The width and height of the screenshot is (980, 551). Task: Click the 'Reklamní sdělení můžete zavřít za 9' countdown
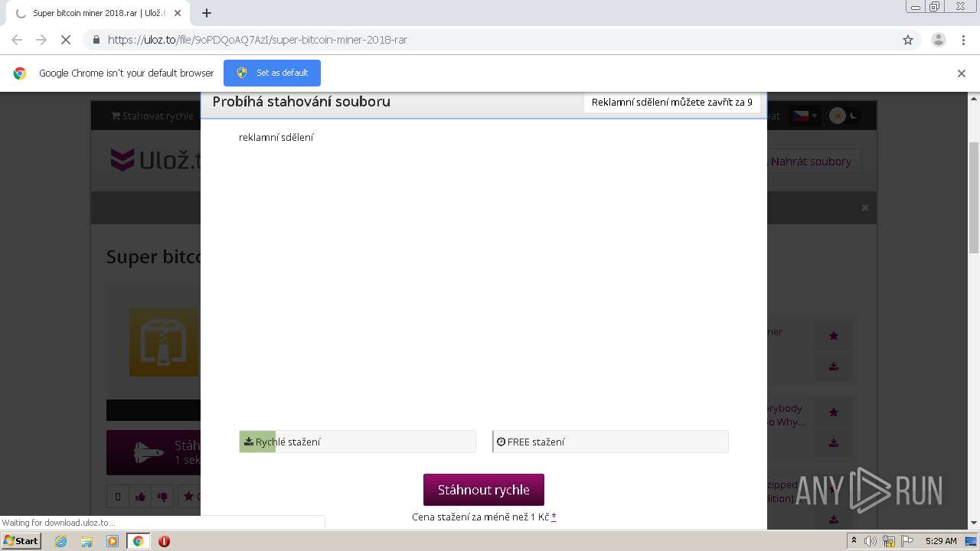coord(671,103)
